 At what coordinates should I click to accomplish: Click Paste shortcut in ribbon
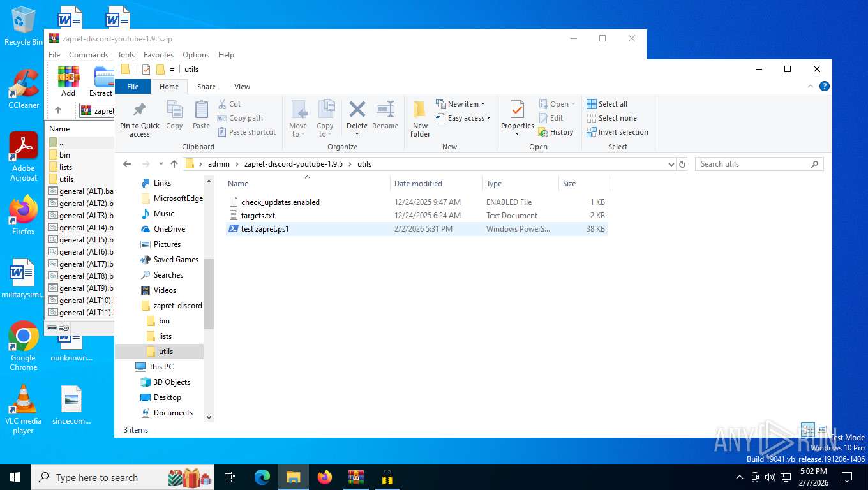coord(247,132)
